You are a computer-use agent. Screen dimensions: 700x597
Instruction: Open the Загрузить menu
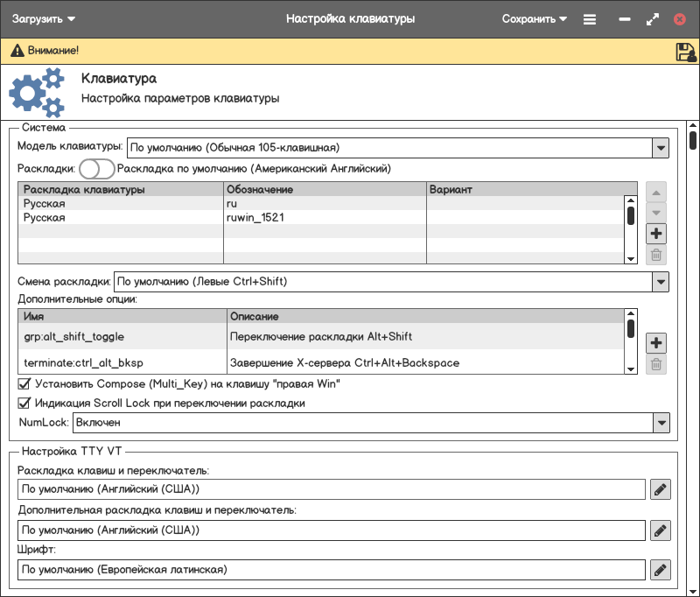coord(44,18)
